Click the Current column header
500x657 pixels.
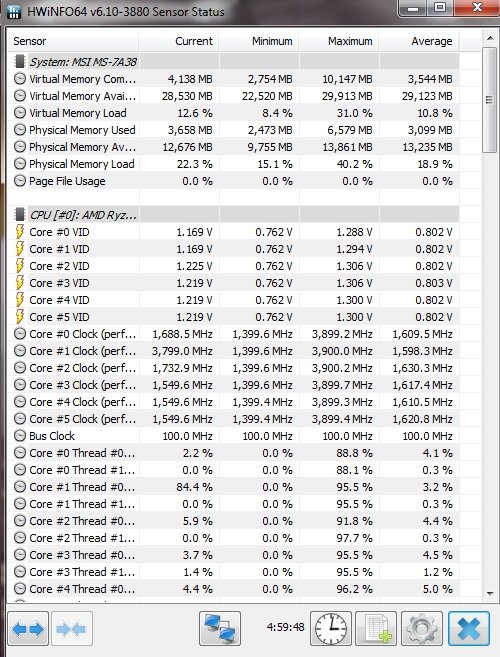click(179, 41)
